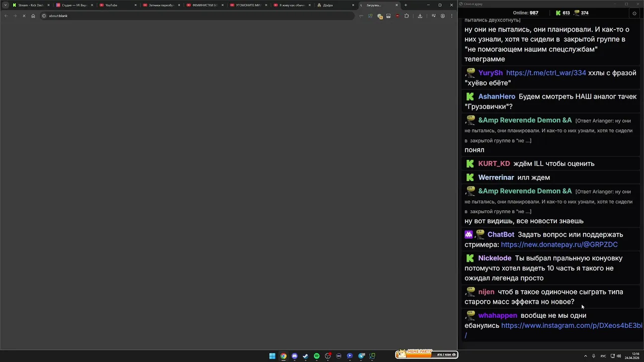The image size is (644, 362).
Task: Open a new browser tab
Action: pos(406,5)
